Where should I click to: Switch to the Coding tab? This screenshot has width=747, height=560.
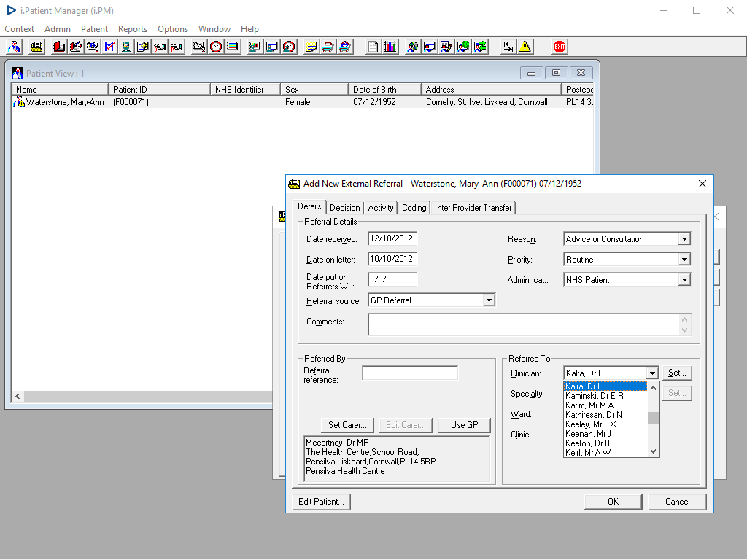(414, 208)
